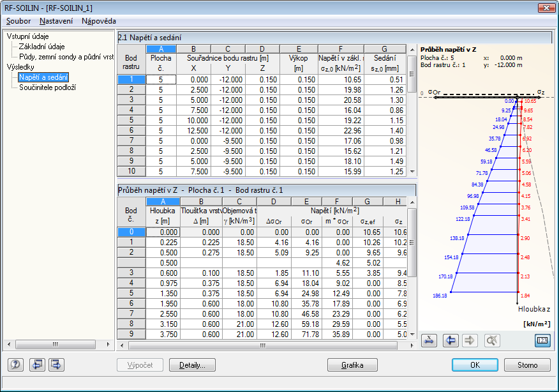
Task: Click cell 35.89 in lower table
Action: (337, 334)
